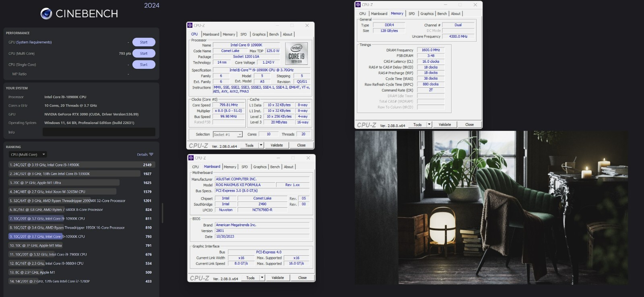The image size is (644, 297).
Task: Click the rendered room scene preview image
Action: (491, 208)
